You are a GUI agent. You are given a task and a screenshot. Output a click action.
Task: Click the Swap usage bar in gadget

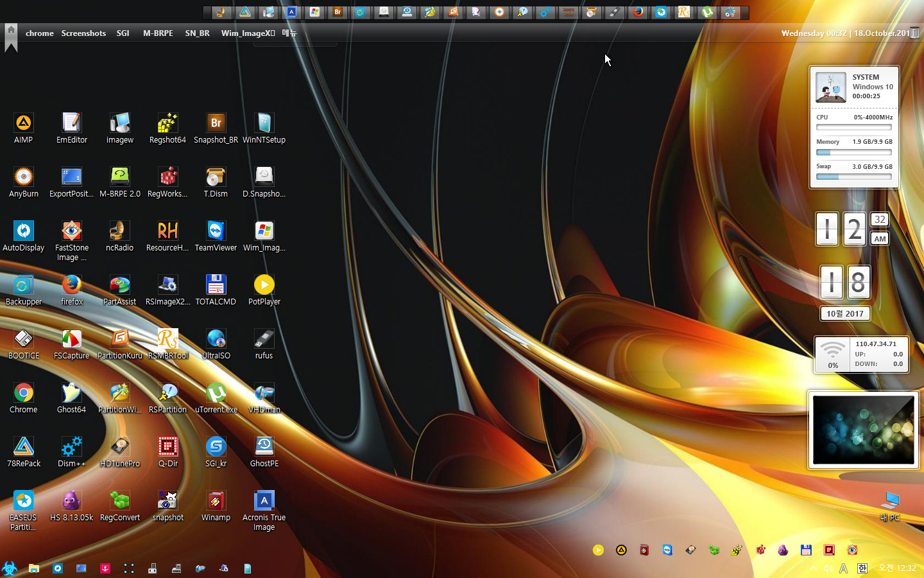tap(854, 177)
